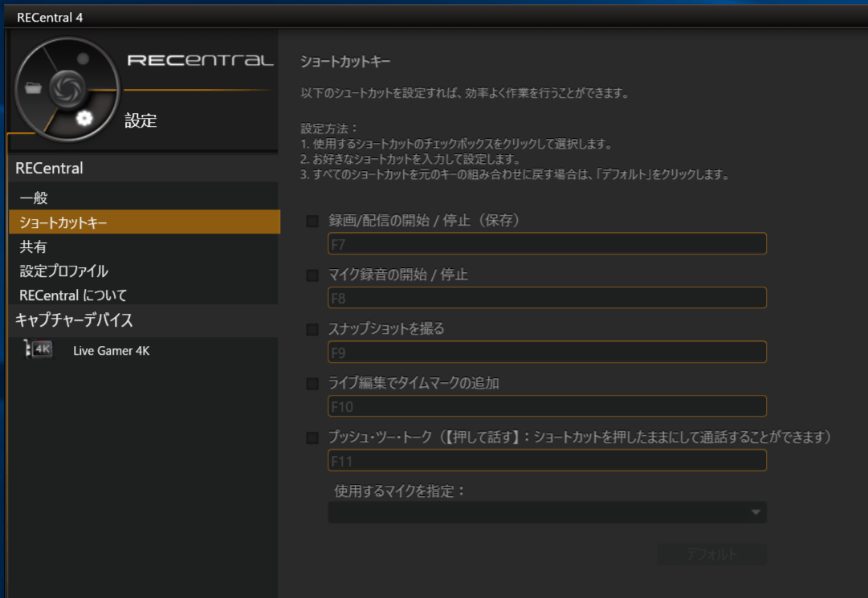Open the capture mode record circle icon

(x=83, y=59)
